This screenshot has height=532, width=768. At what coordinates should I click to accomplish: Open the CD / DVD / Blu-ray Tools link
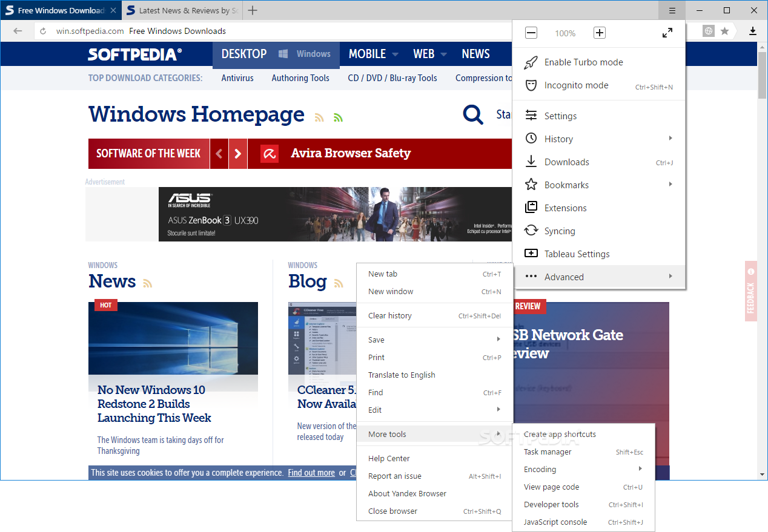pyautogui.click(x=392, y=78)
